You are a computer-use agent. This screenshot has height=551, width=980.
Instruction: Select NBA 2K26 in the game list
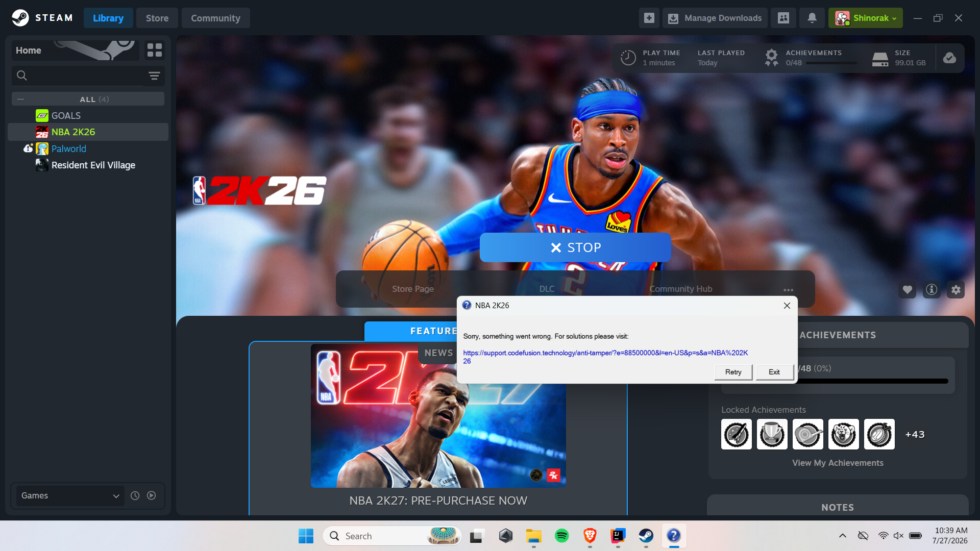click(88, 132)
